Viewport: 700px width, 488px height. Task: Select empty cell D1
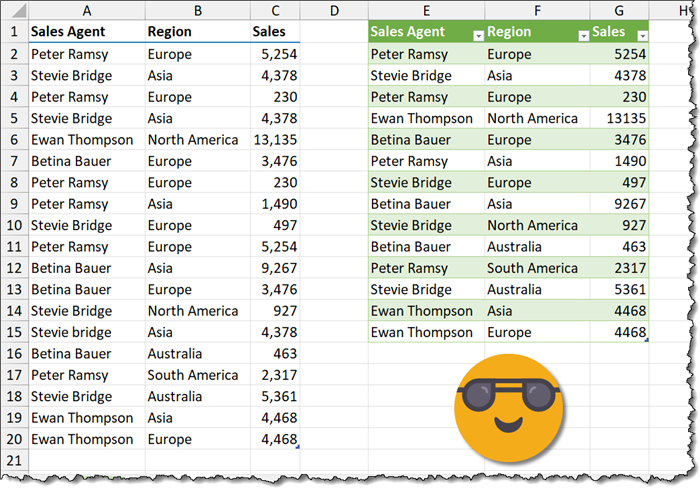tap(333, 32)
